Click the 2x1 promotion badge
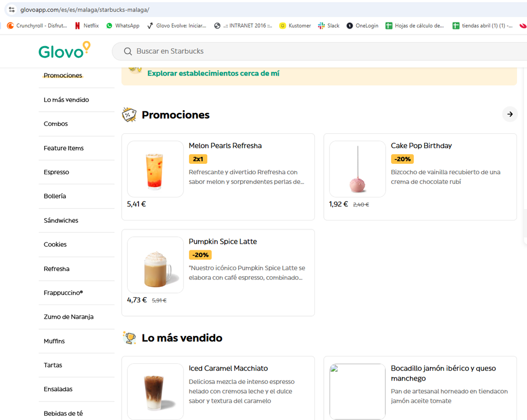The width and height of the screenshot is (527, 420). (198, 159)
